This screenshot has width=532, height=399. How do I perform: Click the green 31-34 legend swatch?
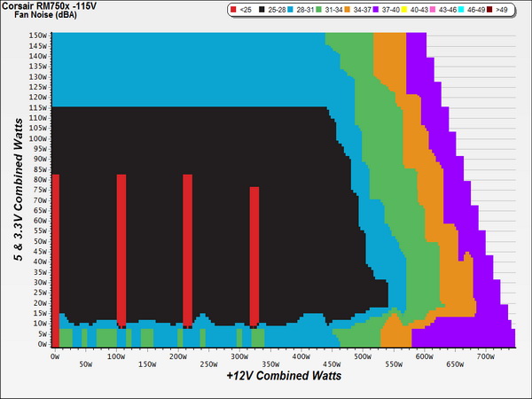pos(318,10)
